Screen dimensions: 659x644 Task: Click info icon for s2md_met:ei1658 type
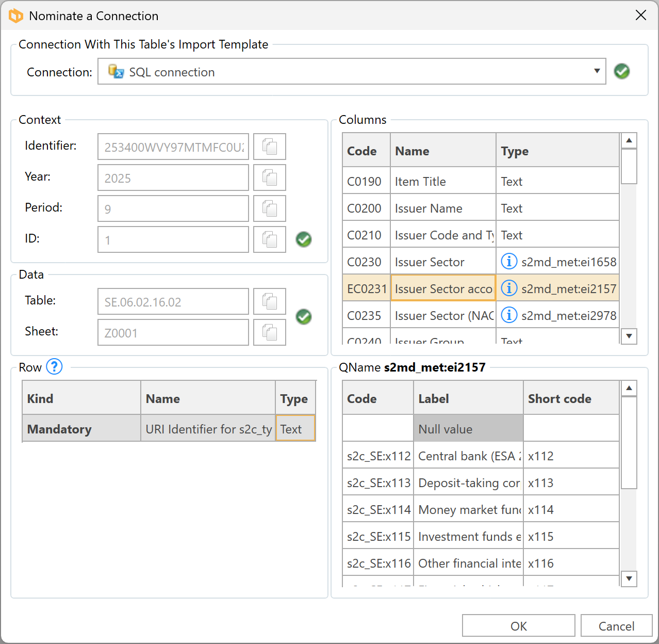[x=509, y=262]
